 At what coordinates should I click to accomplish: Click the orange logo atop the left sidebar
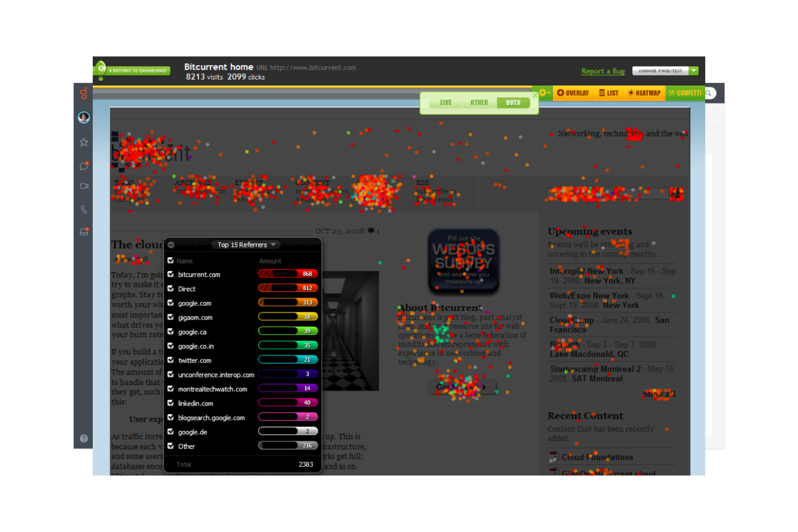[84, 94]
